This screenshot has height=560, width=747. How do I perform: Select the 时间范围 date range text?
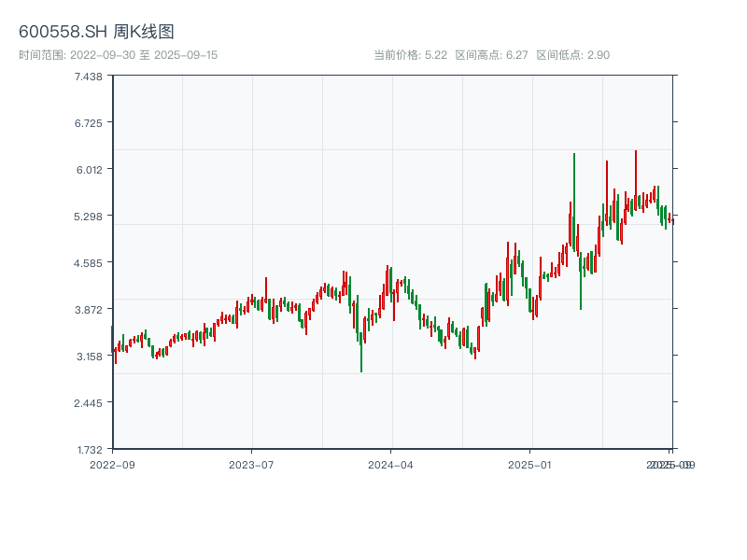tap(118, 55)
